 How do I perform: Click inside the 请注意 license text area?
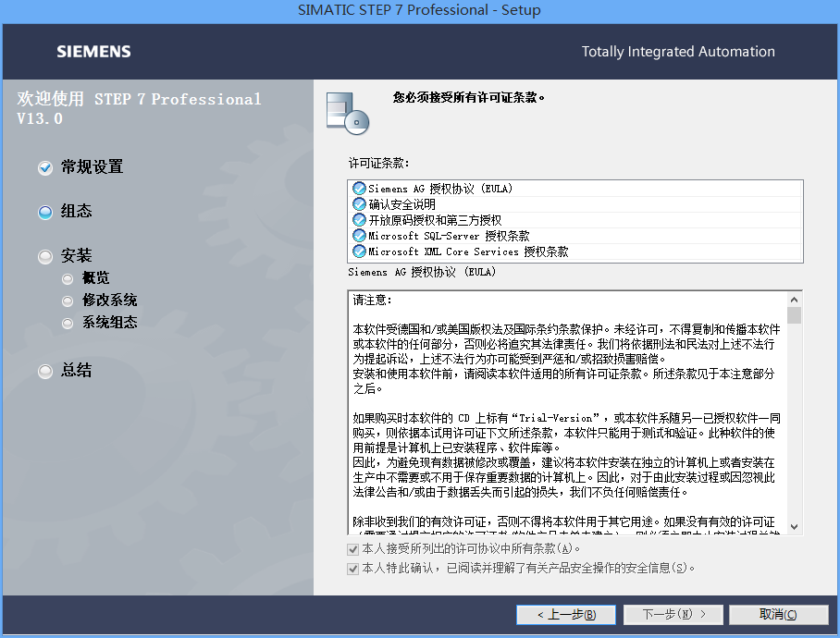pos(568,412)
